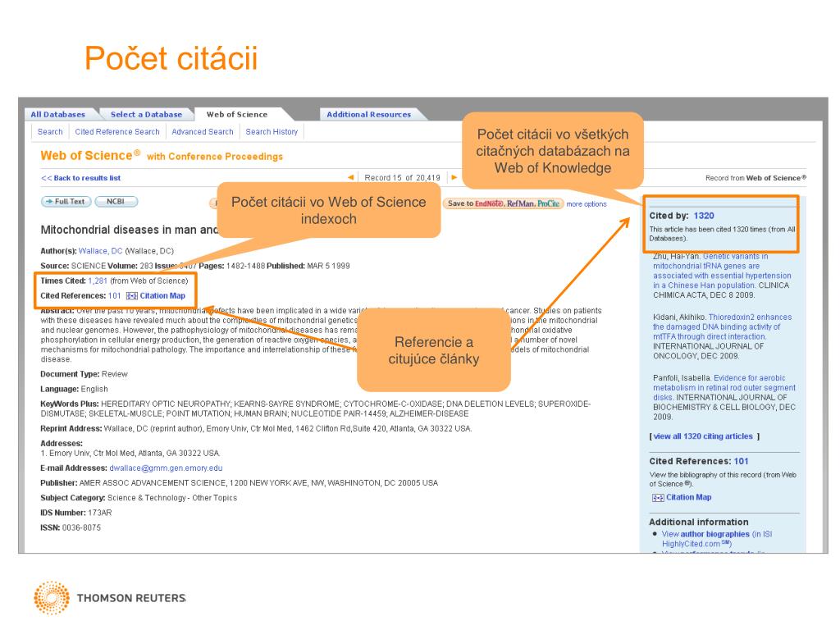Screen dimensions: 840x630
Task: Open Thioredoxin2 enhances damaged DNA article
Action: [722, 326]
